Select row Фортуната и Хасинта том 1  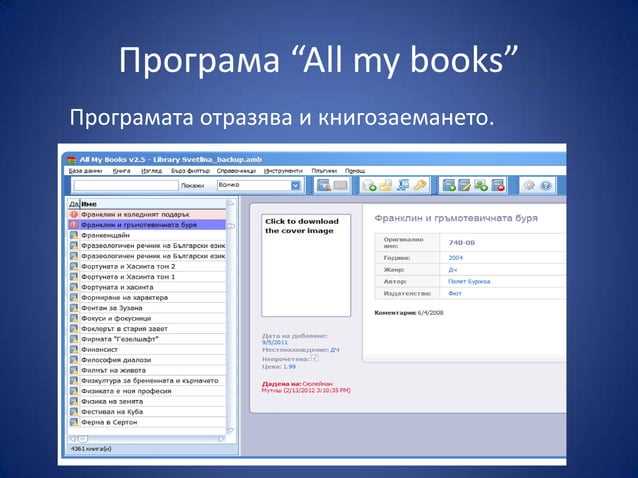147,277
